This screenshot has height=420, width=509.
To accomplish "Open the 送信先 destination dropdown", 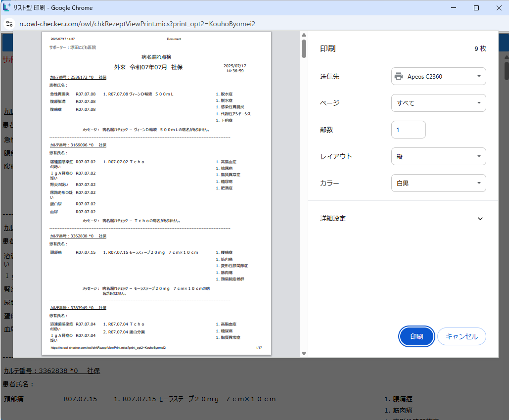I will click(438, 76).
